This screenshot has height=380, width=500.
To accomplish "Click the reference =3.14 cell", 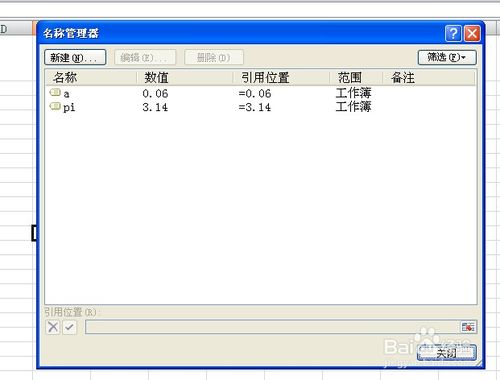I will (x=255, y=107).
